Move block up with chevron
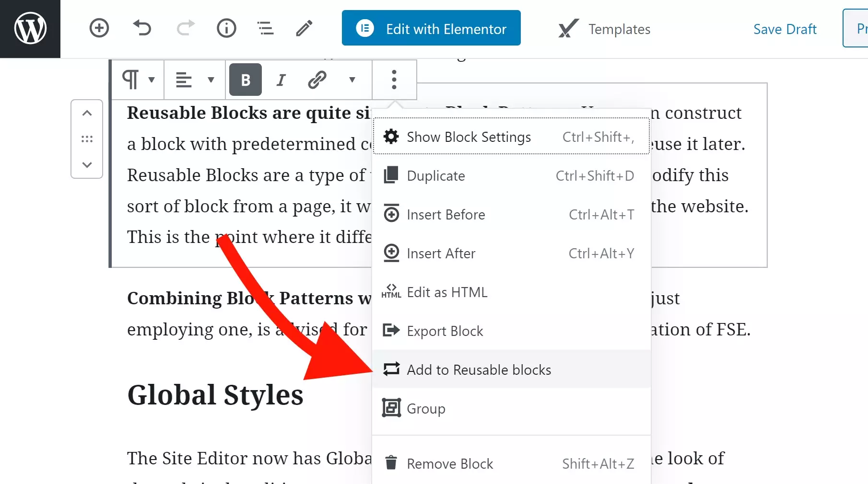Image resolution: width=868 pixels, height=484 pixels. [87, 114]
